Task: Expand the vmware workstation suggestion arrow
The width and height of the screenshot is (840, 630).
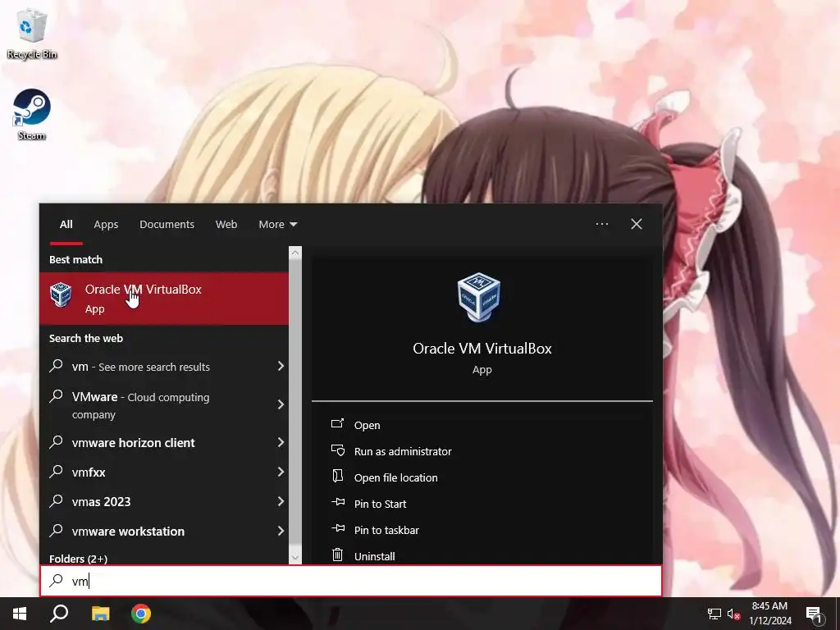Action: [x=281, y=531]
